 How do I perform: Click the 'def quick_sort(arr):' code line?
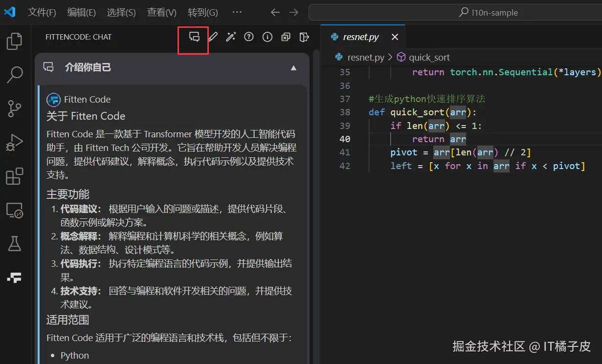423,112
